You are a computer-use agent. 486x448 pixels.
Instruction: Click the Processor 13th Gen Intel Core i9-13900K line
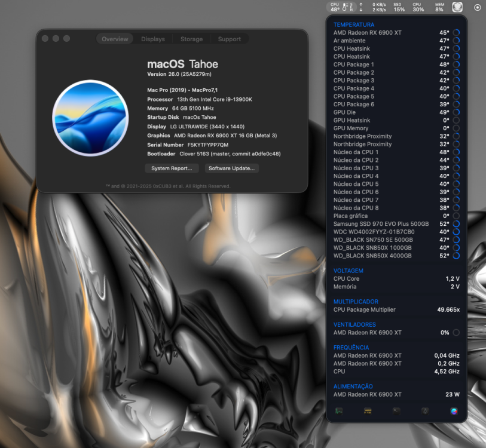click(x=200, y=99)
